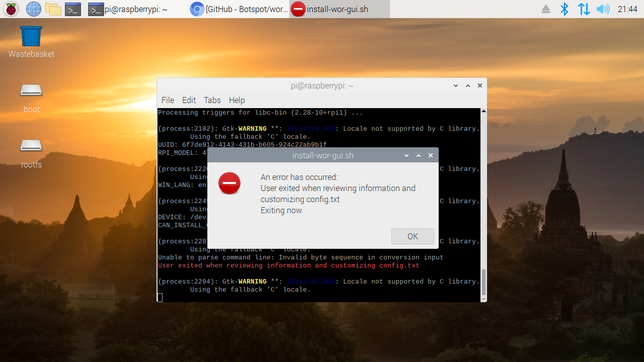Click the network traffic arrows indicator
The image size is (644, 362).
(584, 9)
